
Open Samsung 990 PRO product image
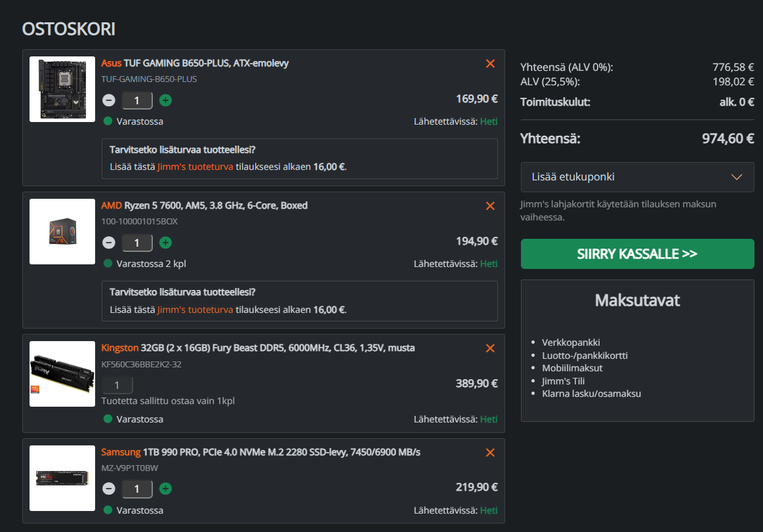coord(62,478)
